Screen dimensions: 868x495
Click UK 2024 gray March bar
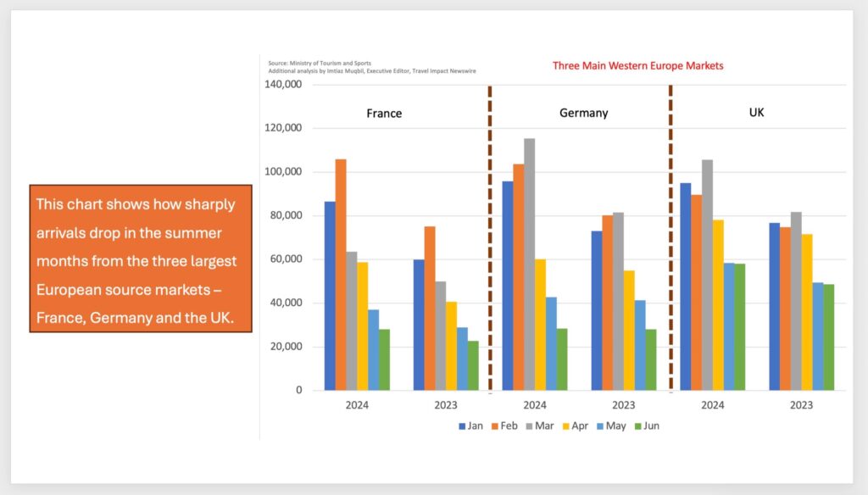[x=707, y=275]
